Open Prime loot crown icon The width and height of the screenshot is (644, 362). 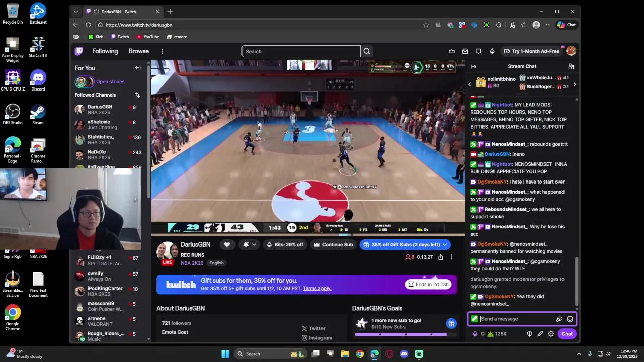tap(452, 51)
